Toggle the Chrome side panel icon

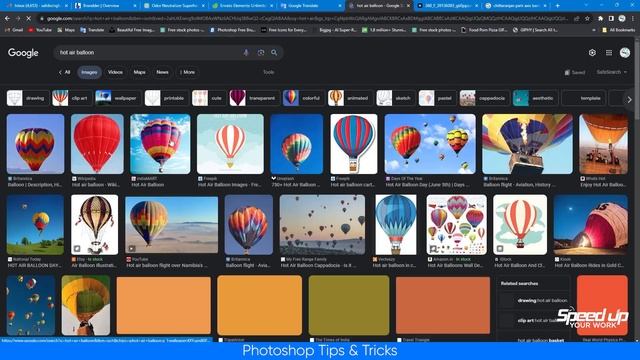tap(611, 19)
